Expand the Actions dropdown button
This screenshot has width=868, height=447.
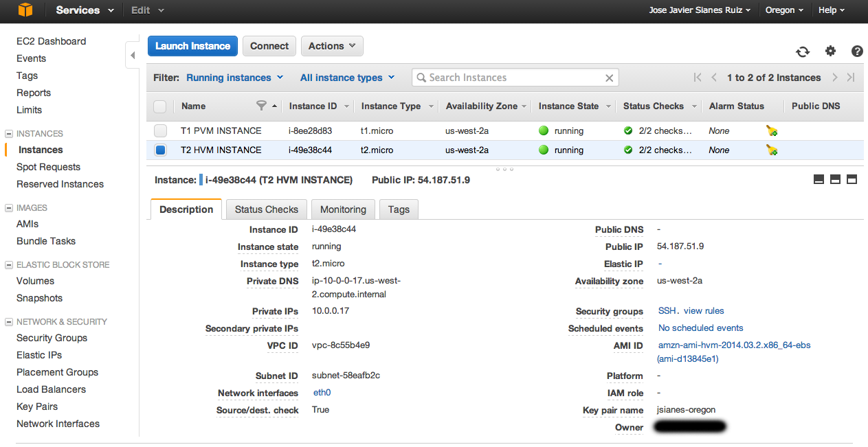tap(332, 46)
